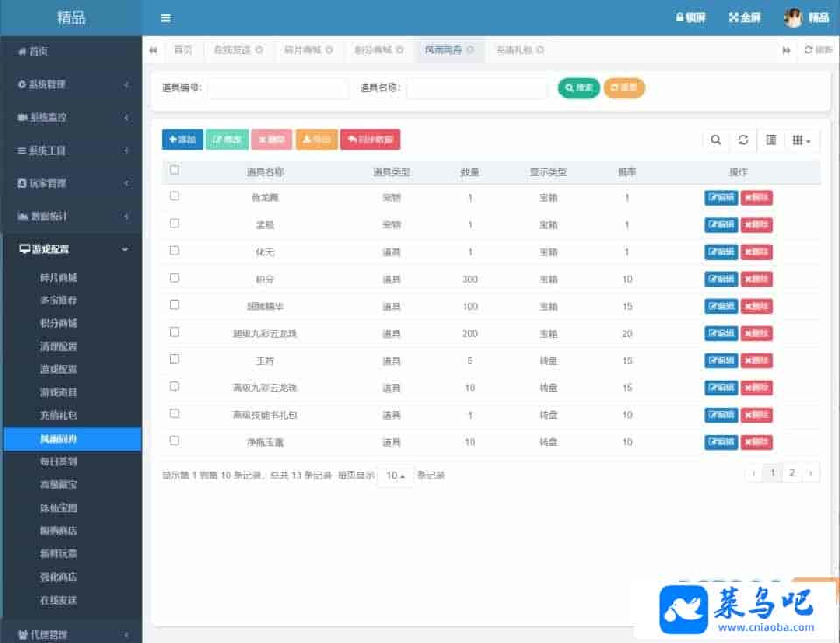
Task: Toggle card view with the list icon
Action: point(771,140)
